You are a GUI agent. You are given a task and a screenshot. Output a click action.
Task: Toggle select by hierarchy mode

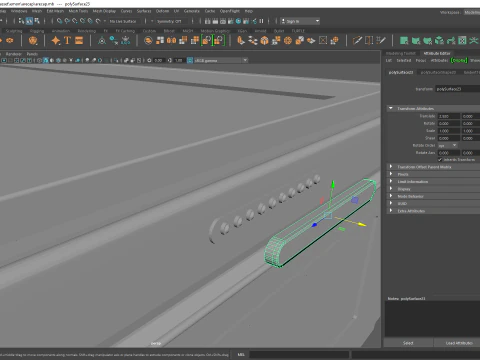[x=22, y=21]
